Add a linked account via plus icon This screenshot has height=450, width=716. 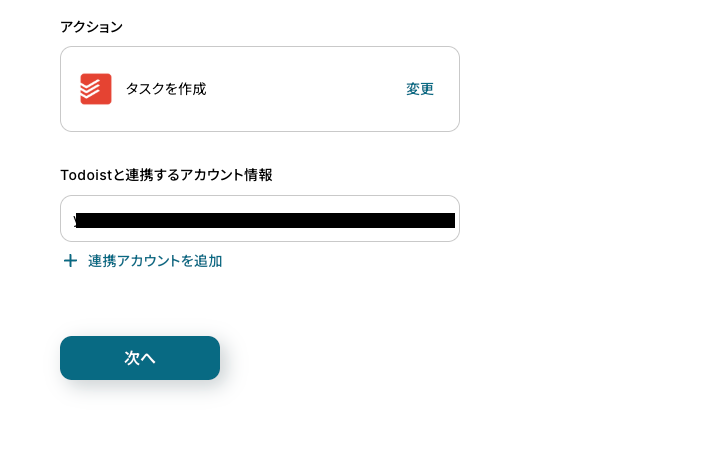pos(70,261)
